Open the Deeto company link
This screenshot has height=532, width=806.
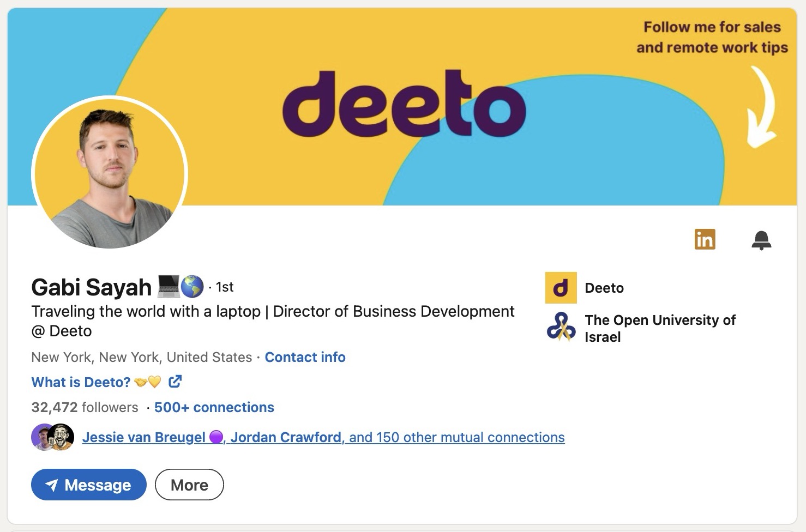click(604, 288)
